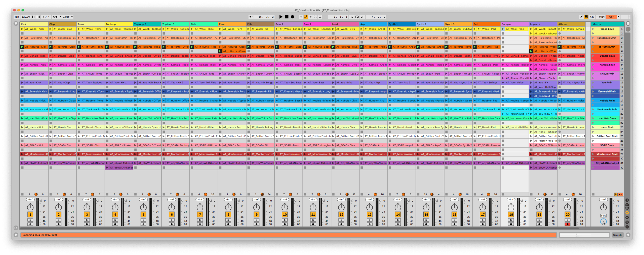Enable Draw Mode pencil icon

click(x=581, y=17)
